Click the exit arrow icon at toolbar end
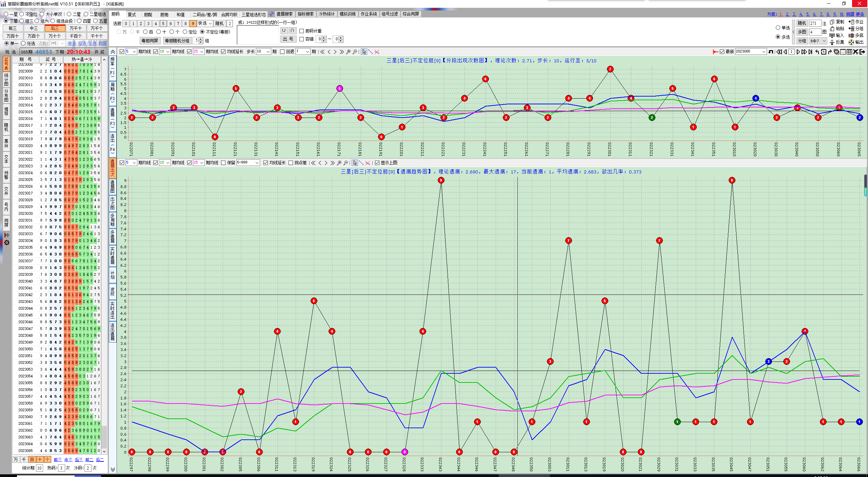 tap(862, 51)
